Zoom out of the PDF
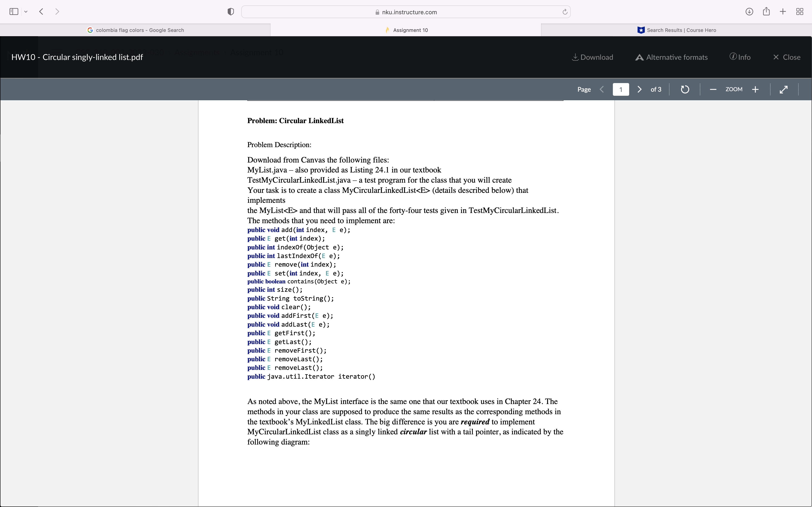Screen dimensions: 812x507 click(x=713, y=90)
